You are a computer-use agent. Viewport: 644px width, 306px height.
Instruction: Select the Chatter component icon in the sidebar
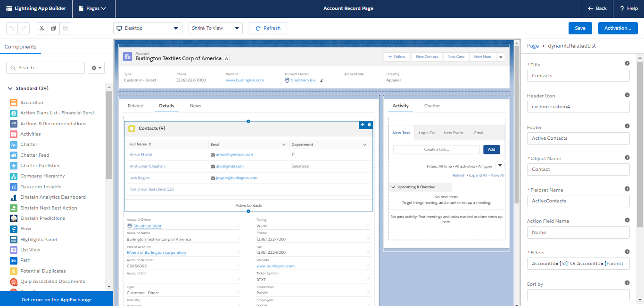tap(13, 144)
